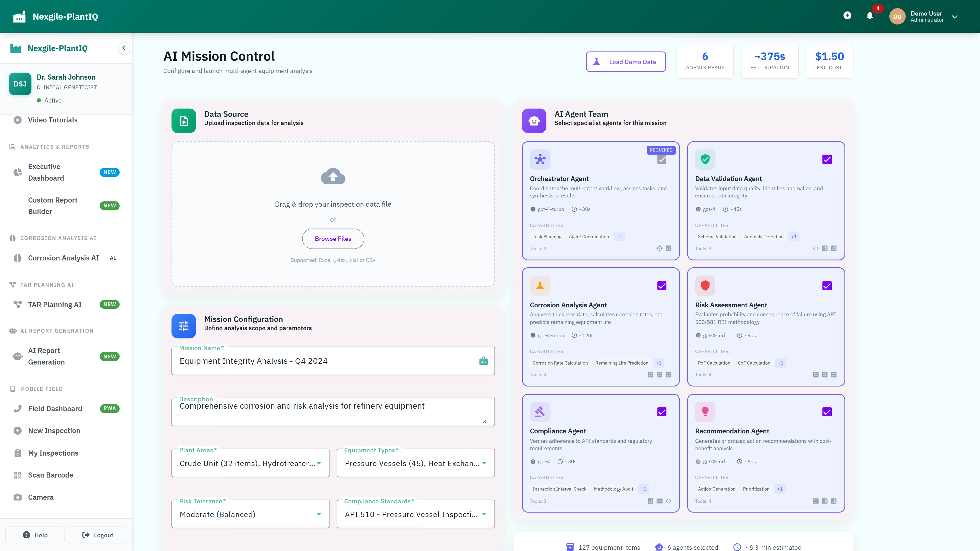
Task: Click the plus icon in header
Action: (847, 16)
